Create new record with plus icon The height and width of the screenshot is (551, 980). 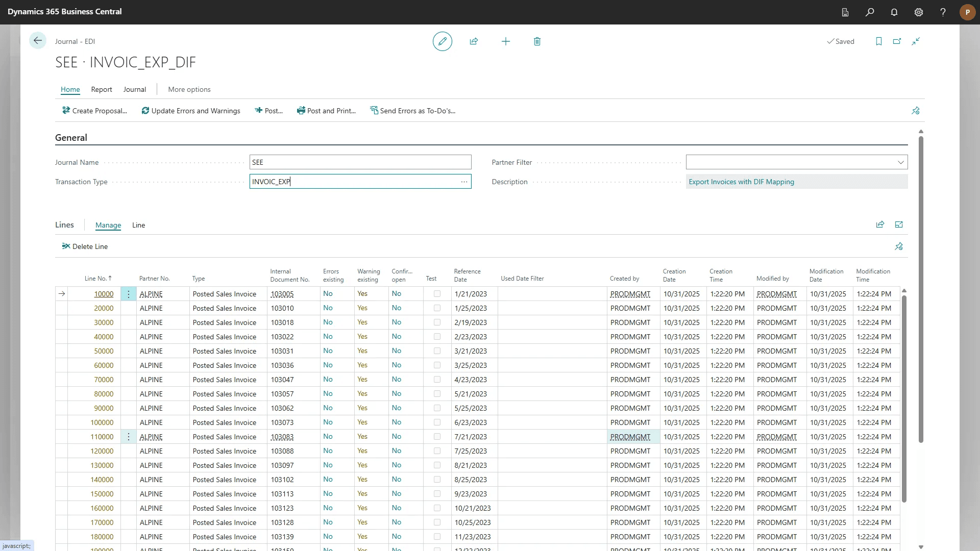(506, 41)
